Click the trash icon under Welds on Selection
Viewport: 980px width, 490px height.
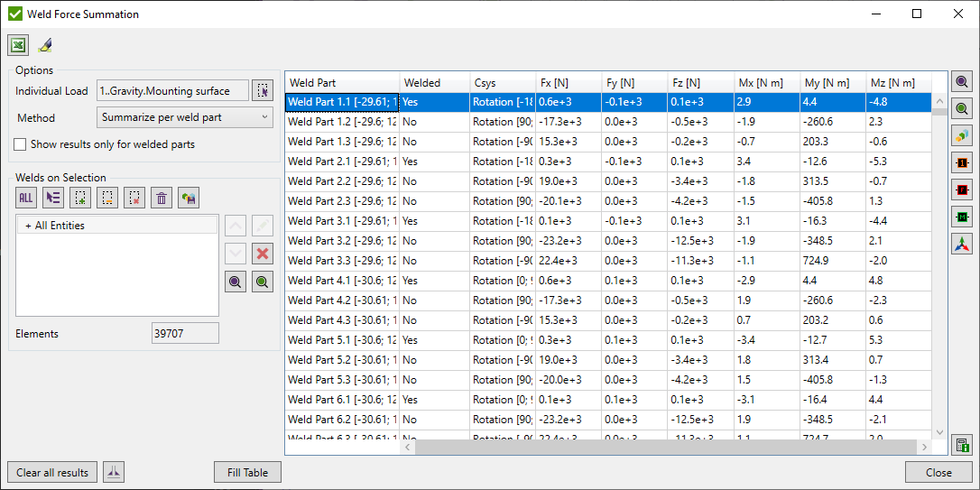pyautogui.click(x=162, y=198)
